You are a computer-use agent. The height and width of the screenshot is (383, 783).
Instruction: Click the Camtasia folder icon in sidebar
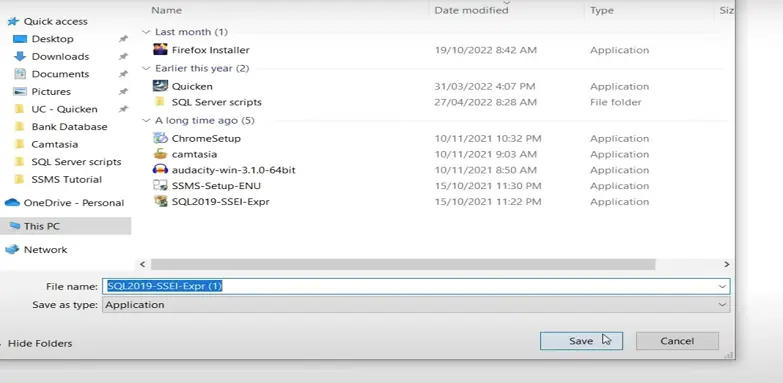(x=19, y=144)
